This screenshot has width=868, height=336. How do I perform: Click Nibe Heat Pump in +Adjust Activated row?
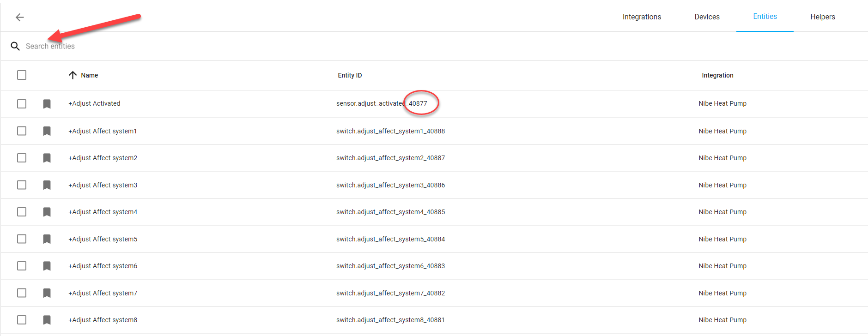point(722,103)
